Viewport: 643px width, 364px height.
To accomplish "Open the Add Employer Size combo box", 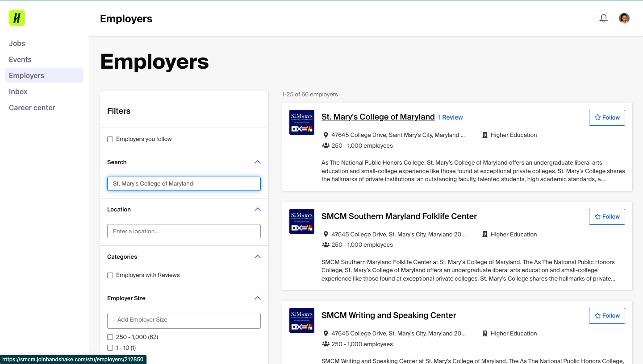I will pyautogui.click(x=184, y=320).
